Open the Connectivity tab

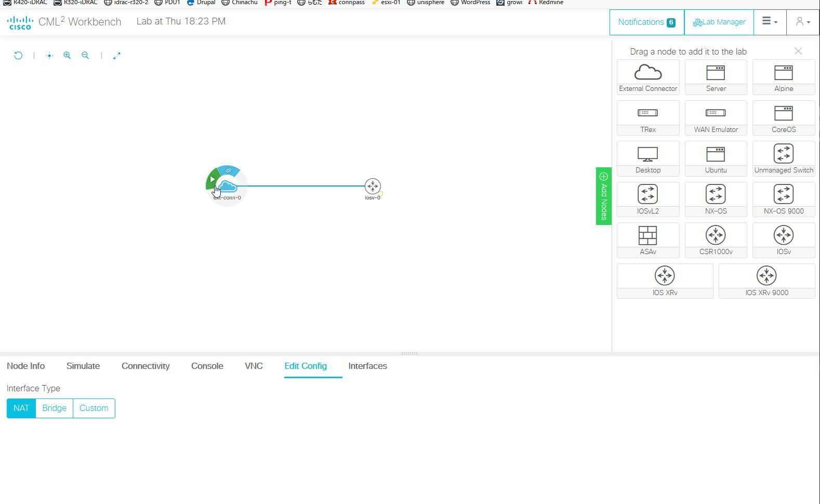point(146,366)
